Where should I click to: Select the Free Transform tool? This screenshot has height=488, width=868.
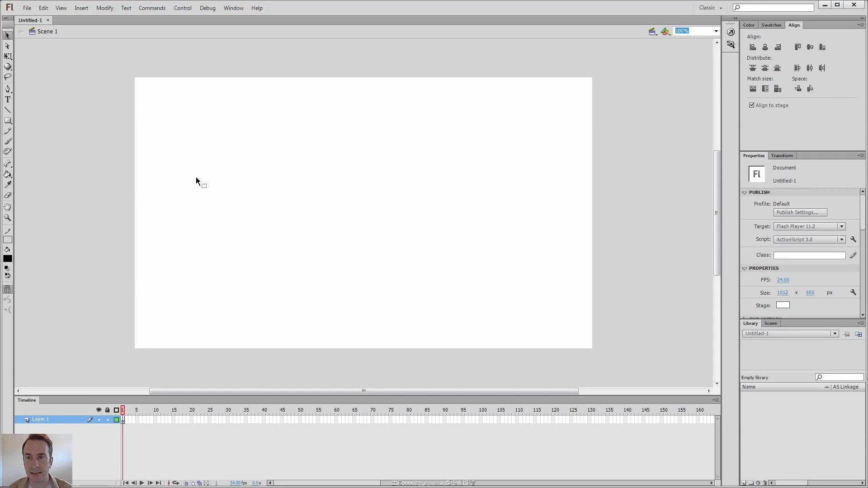point(8,56)
